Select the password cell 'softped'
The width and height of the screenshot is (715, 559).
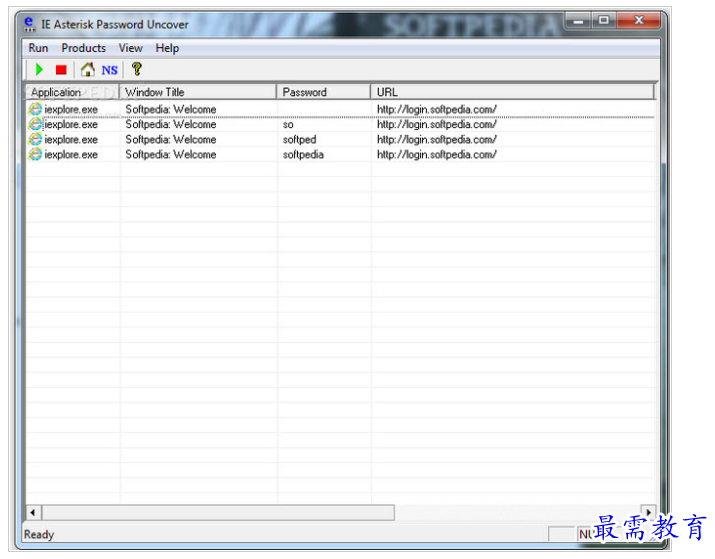[300, 140]
